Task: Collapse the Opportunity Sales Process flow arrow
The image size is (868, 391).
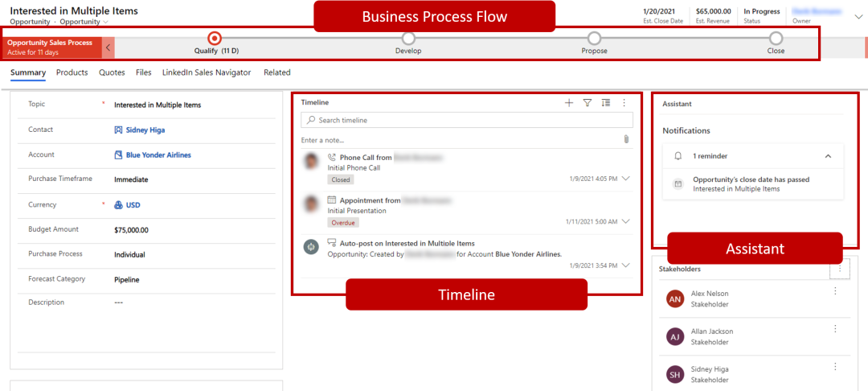Action: click(108, 47)
